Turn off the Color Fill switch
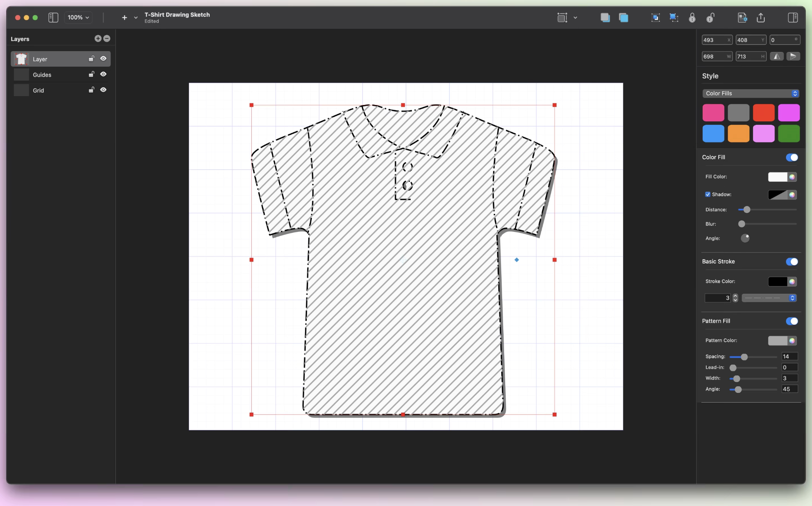This screenshot has height=506, width=812. coord(791,157)
